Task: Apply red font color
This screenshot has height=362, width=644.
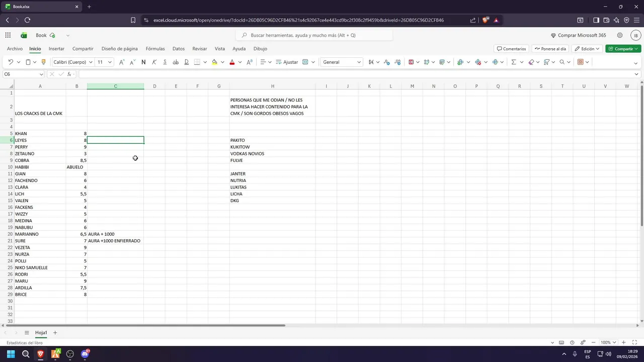Action: coord(232,62)
